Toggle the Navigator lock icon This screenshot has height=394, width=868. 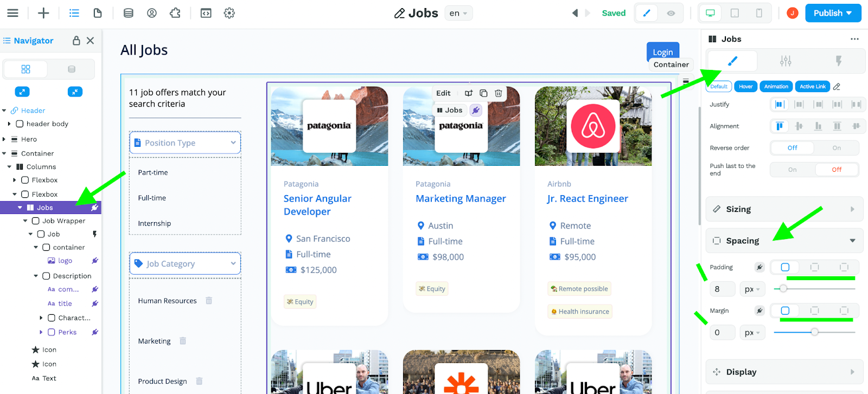76,41
